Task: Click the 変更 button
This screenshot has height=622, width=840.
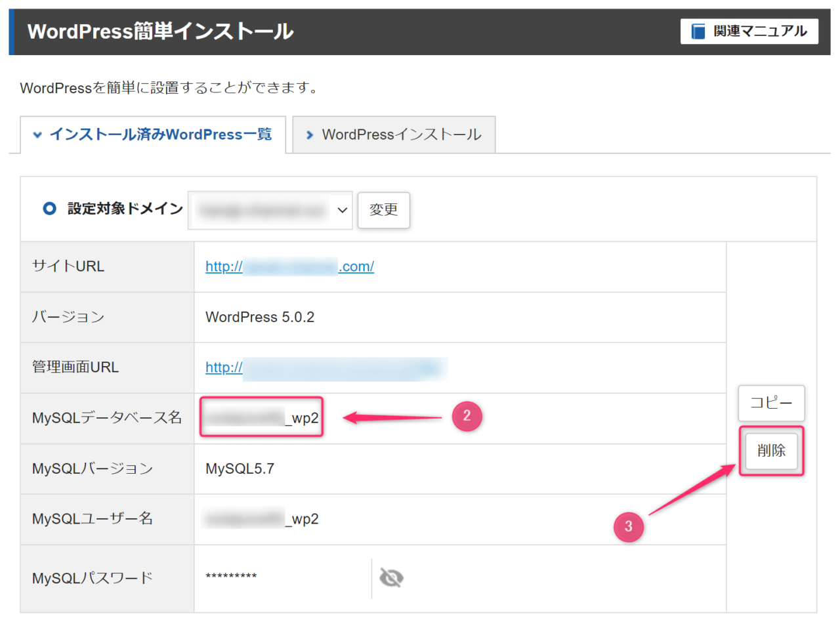Action: (384, 210)
